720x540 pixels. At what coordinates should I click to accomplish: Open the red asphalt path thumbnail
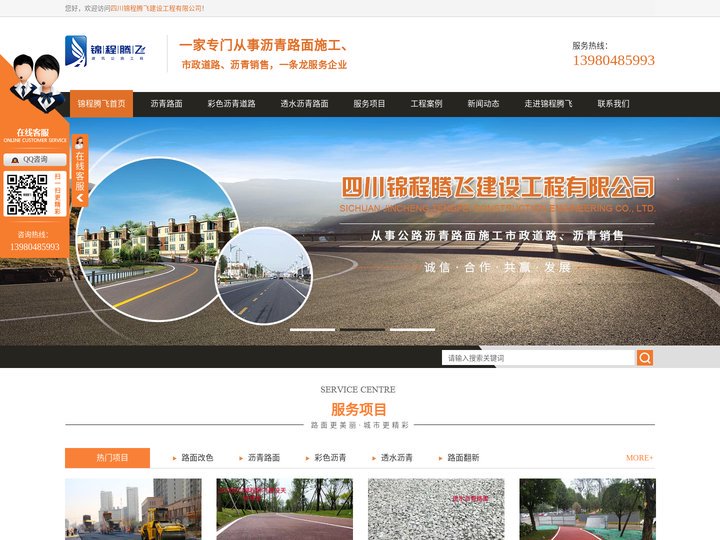click(x=285, y=509)
